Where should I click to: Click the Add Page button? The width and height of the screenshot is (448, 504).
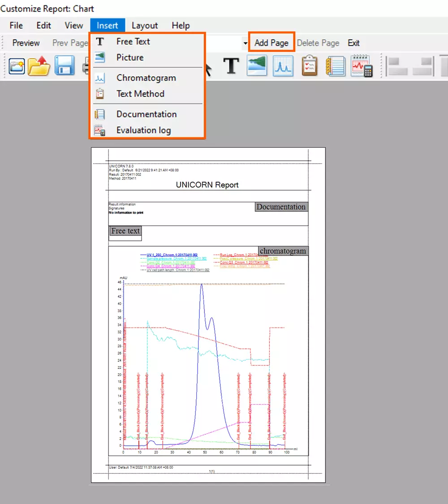pyautogui.click(x=271, y=43)
